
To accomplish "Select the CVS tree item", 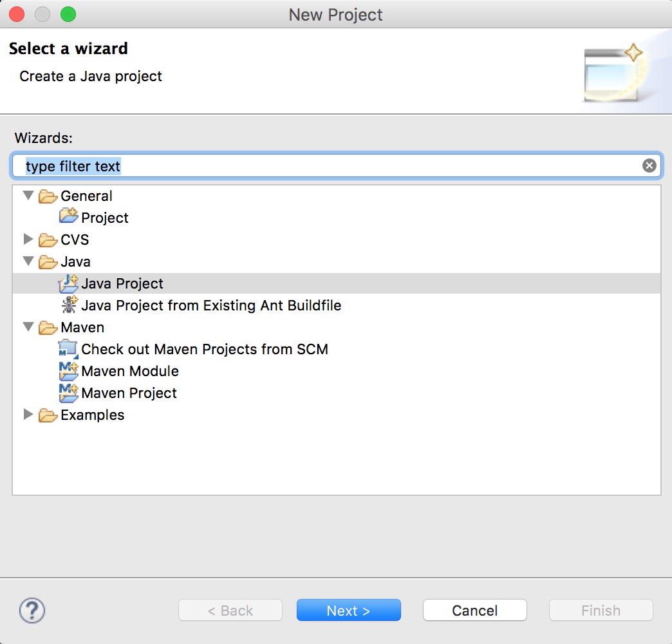I will point(73,239).
